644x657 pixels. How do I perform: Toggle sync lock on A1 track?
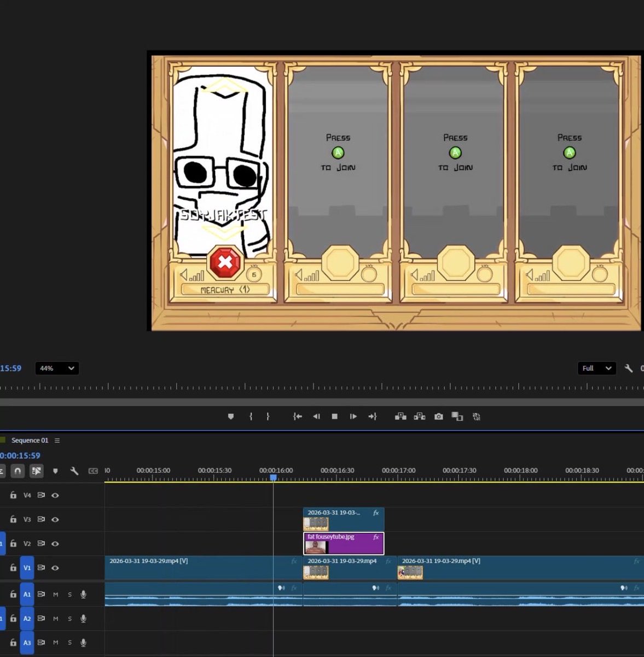(41, 594)
